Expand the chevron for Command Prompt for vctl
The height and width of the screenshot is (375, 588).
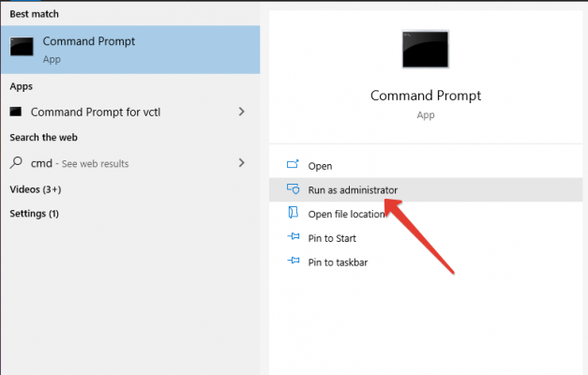point(242,112)
